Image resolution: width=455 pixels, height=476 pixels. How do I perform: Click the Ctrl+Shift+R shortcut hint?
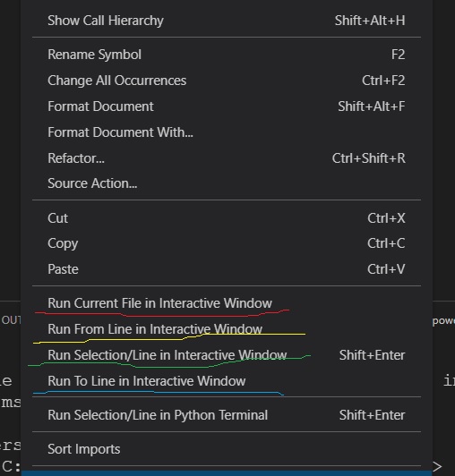tap(369, 158)
